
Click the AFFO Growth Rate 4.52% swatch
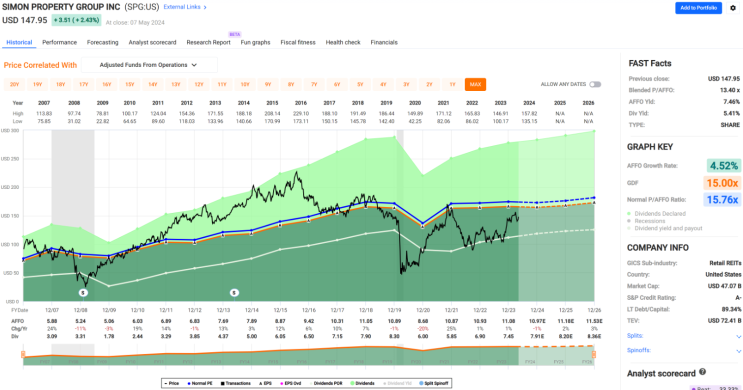tap(724, 166)
